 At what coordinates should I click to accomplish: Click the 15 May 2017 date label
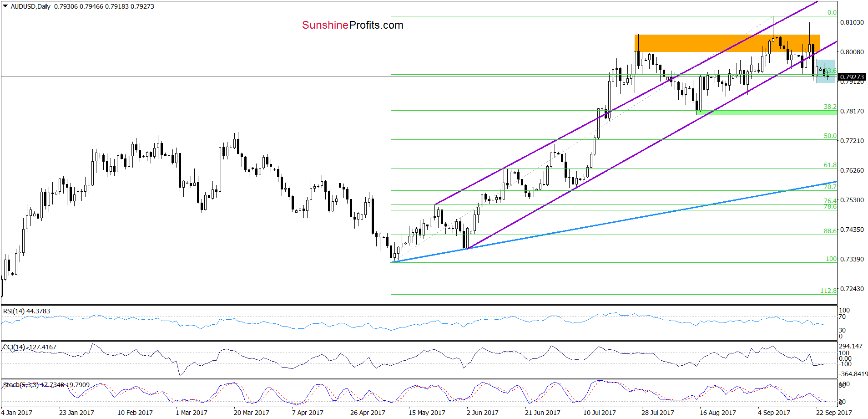click(x=427, y=413)
